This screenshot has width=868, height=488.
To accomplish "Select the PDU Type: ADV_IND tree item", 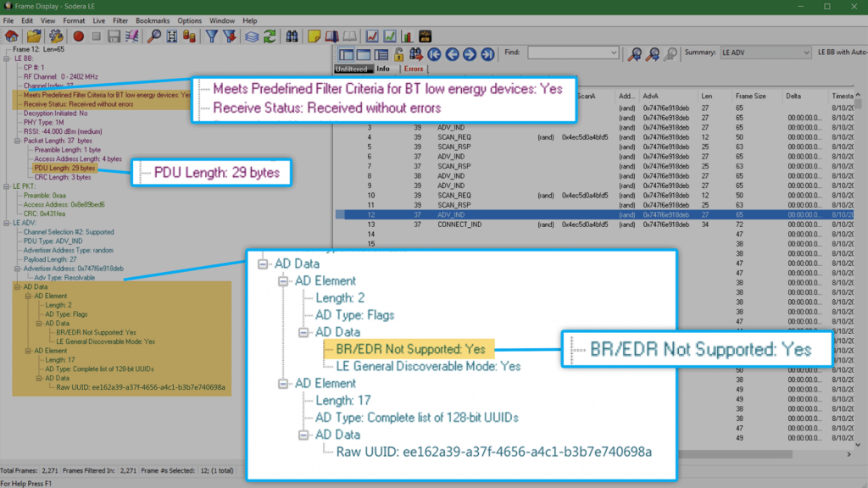I will click(53, 241).
